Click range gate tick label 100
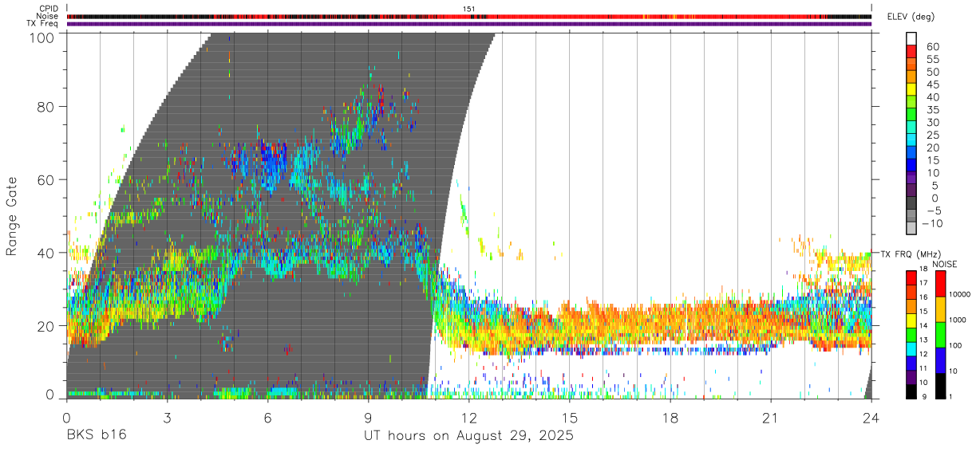980x452 pixels. 41,37
